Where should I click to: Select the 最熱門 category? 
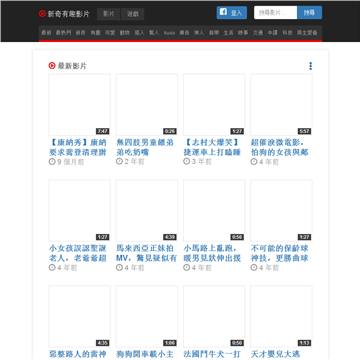point(63,33)
